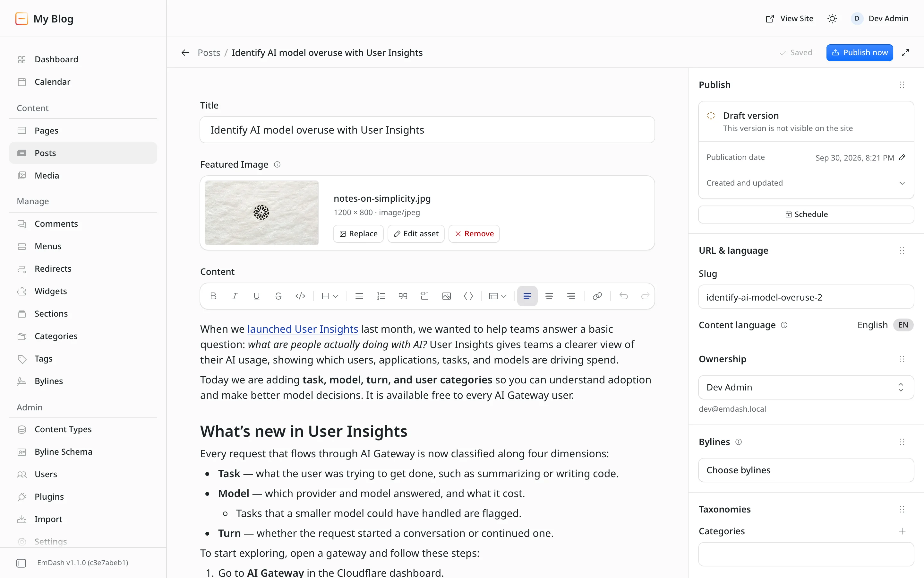
Task: Insert a numbered list
Action: pyautogui.click(x=381, y=296)
